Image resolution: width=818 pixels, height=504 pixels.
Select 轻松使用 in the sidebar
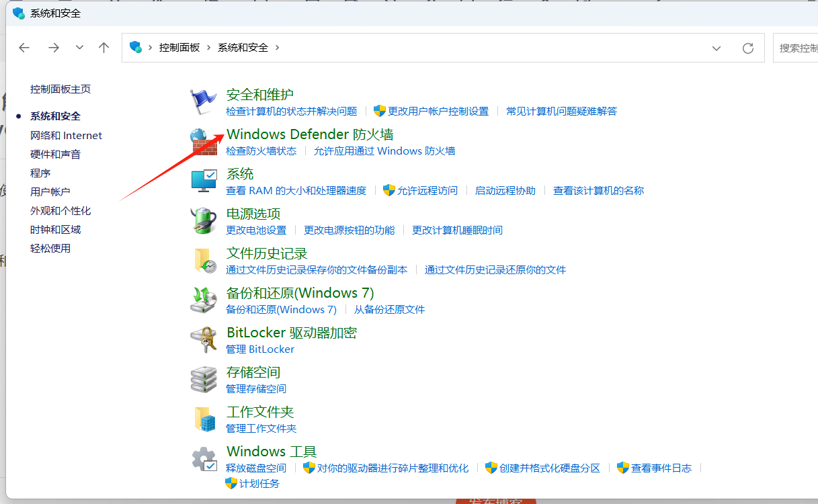[50, 248]
